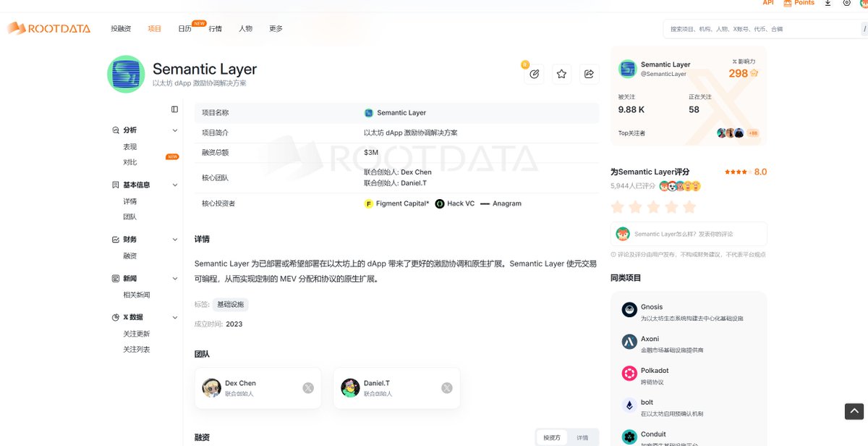Image resolution: width=868 pixels, height=446 pixels.
Task: Collapse the sidebar panel icon
Action: tap(174, 109)
